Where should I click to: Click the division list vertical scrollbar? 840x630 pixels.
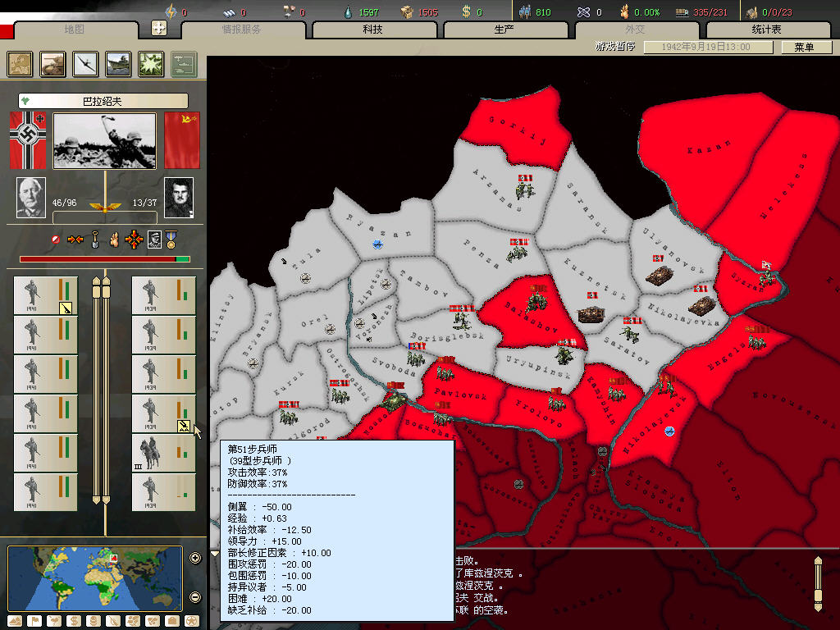click(x=101, y=390)
